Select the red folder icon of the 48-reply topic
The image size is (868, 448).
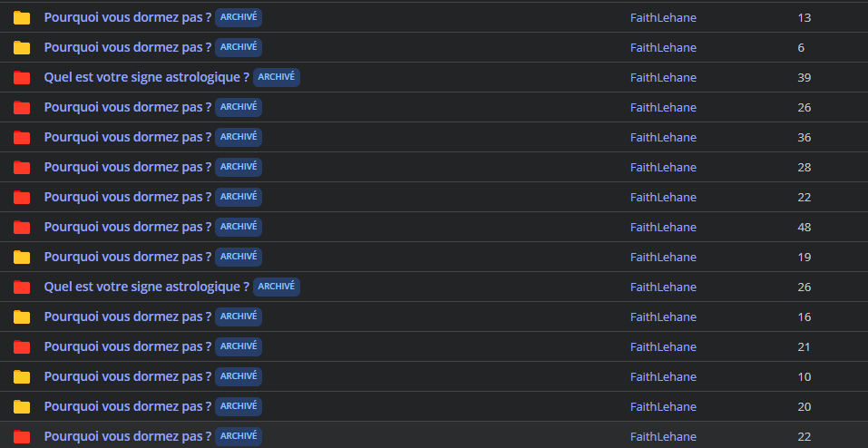coord(22,227)
